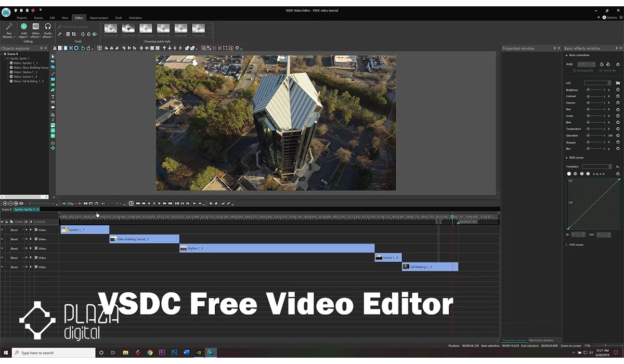Click the crop tool in Tools group

pos(74,34)
